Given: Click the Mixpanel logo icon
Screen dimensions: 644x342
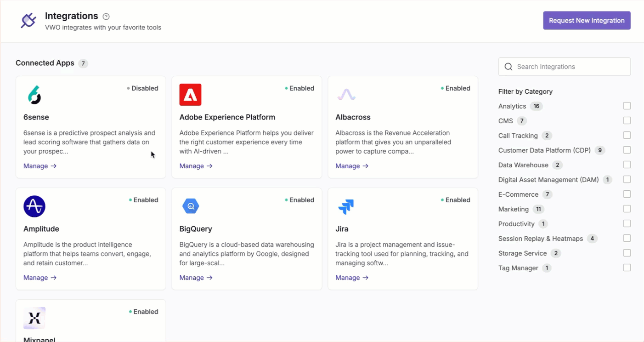Looking at the screenshot, I should pos(34,318).
